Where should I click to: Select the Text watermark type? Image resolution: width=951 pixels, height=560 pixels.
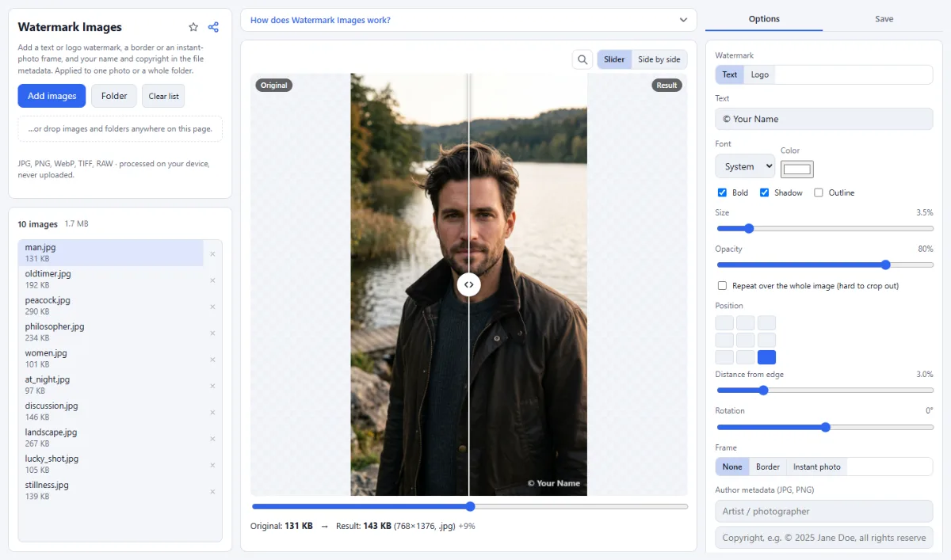pos(730,74)
